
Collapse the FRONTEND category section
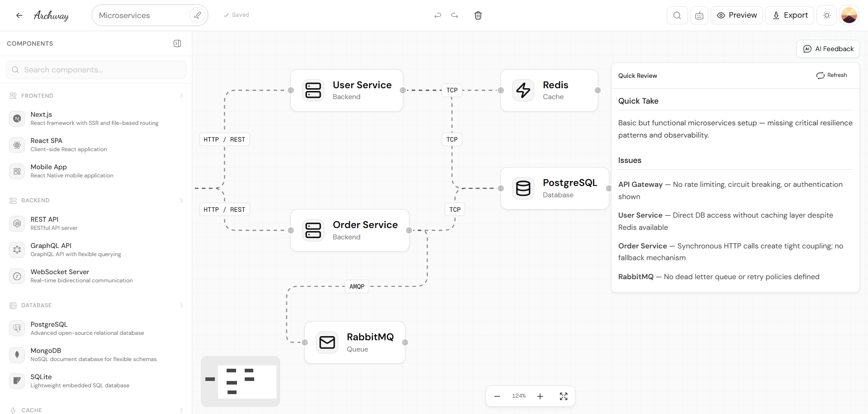point(37,96)
